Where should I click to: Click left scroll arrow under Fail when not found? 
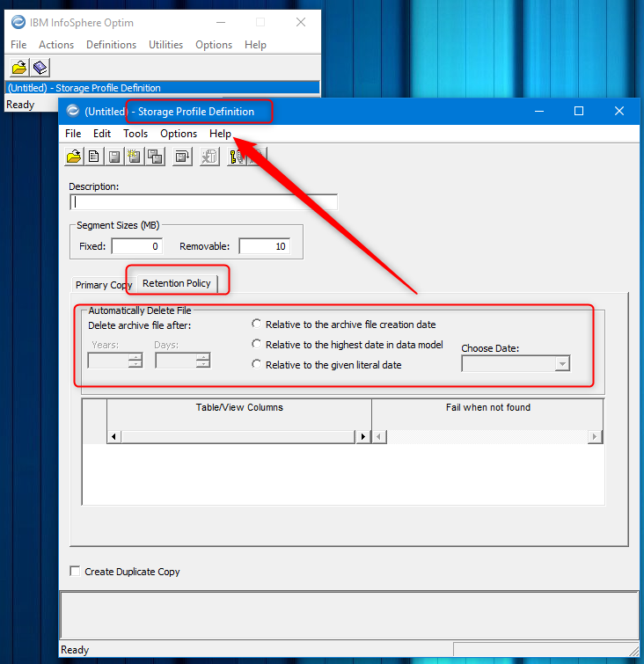379,436
